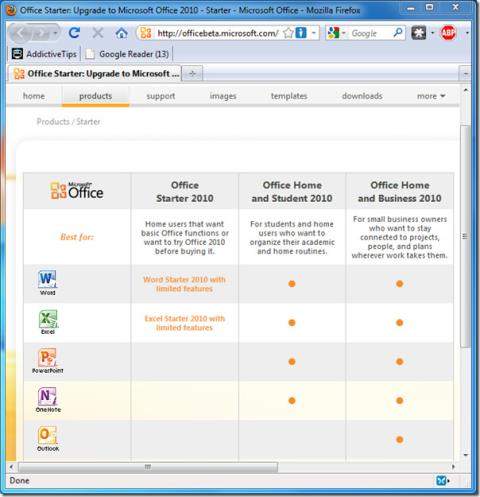Click the horizontal scrollbar left arrow

tap(11, 467)
